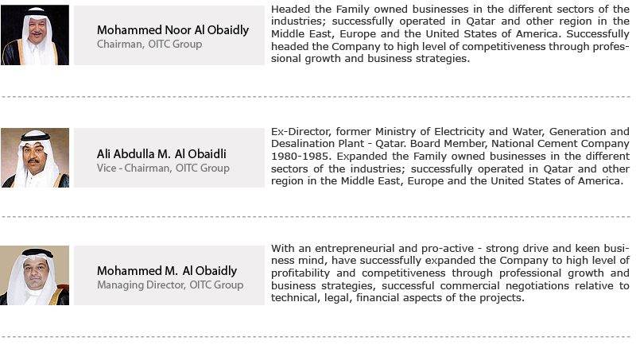This screenshot has width=636, height=364.
Task: Select the name Mohammed M. Al Obaidly
Action: [x=167, y=271]
